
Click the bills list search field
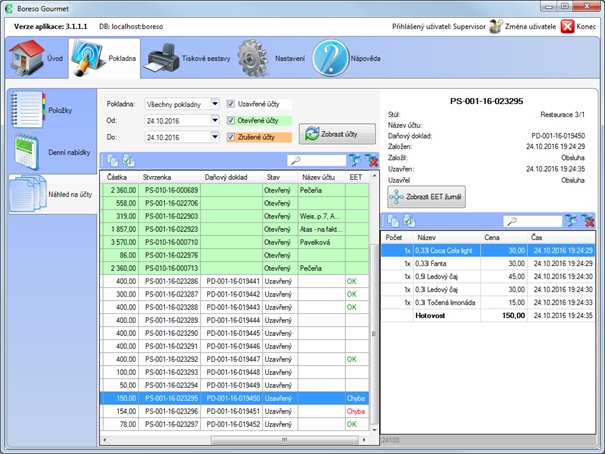coord(317,160)
